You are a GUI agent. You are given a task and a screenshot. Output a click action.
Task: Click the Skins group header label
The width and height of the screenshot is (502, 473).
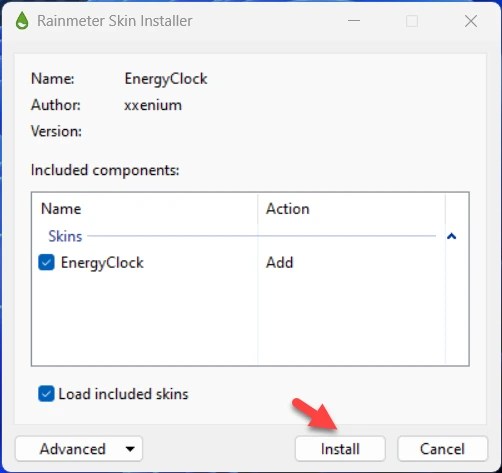(x=65, y=236)
